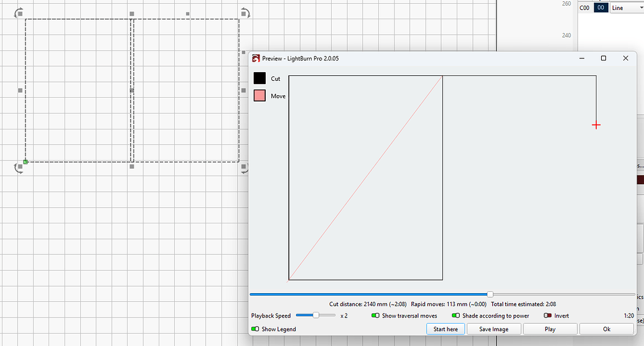Click the 00 layer color swatch
The width and height of the screenshot is (644, 346).
(x=601, y=8)
